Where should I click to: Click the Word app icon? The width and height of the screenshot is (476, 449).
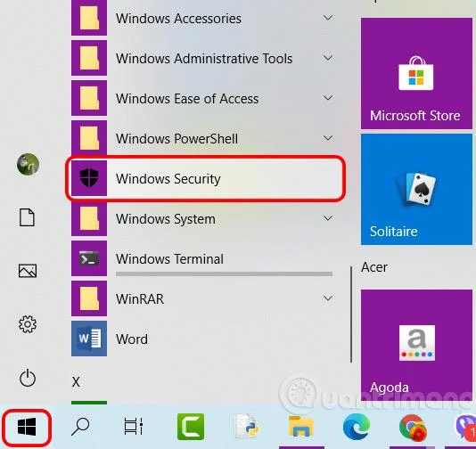[x=89, y=339]
